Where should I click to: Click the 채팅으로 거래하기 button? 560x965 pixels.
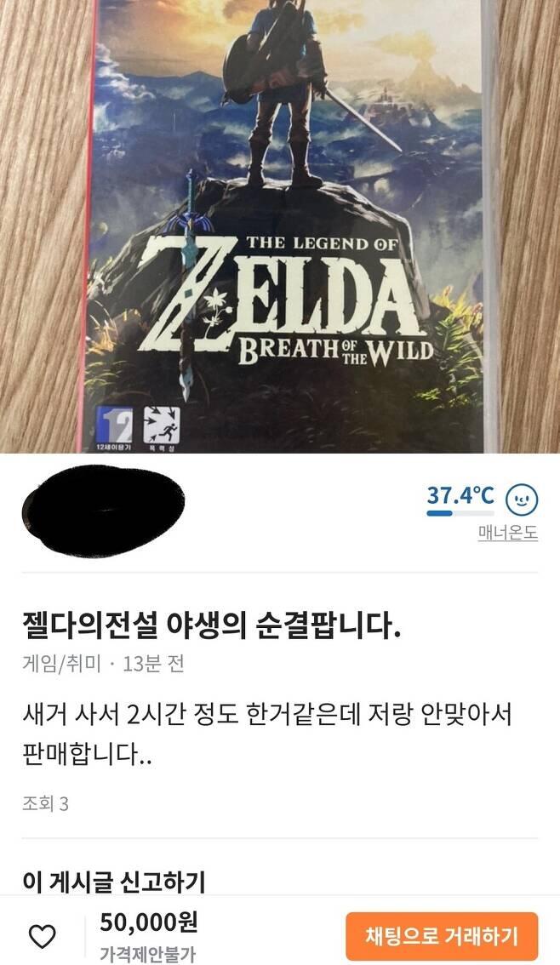(x=442, y=936)
